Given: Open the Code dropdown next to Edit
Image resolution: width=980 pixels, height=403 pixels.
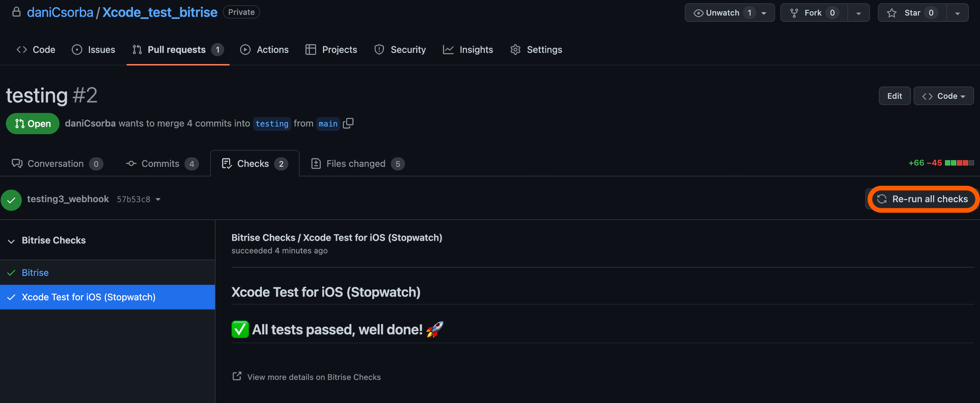Looking at the screenshot, I should point(943,96).
